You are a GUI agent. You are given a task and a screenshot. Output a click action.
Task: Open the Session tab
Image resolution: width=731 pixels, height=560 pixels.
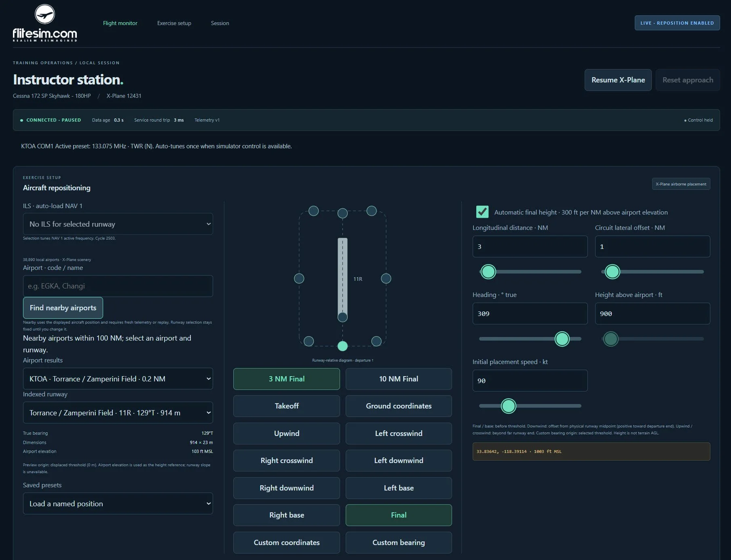(x=220, y=23)
